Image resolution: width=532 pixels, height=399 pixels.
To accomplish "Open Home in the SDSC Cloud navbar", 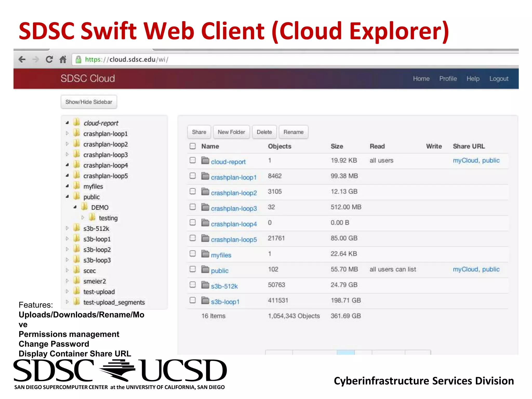I will (421, 79).
